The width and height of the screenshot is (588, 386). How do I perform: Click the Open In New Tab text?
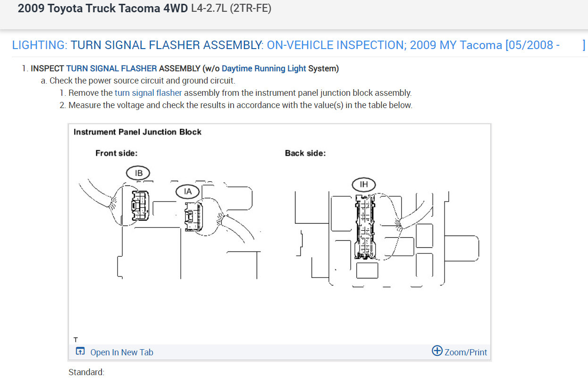point(122,352)
